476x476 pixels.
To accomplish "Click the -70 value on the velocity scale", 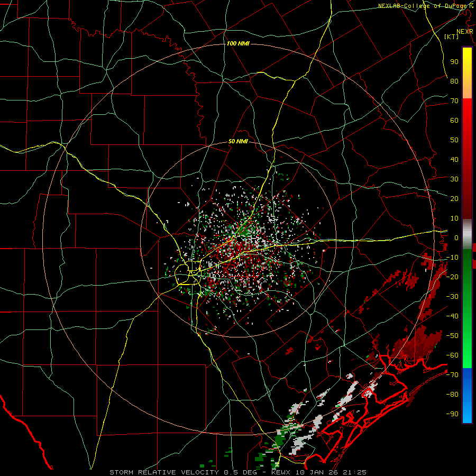I will (452, 374).
